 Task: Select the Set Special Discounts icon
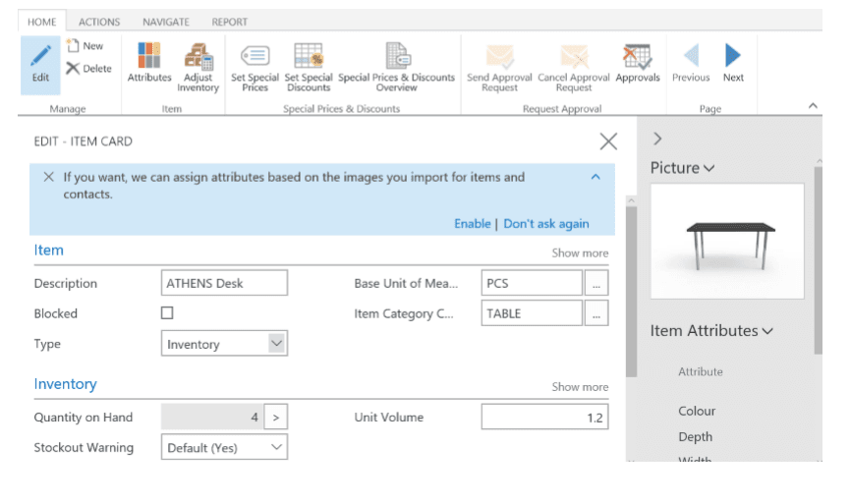pos(309,57)
